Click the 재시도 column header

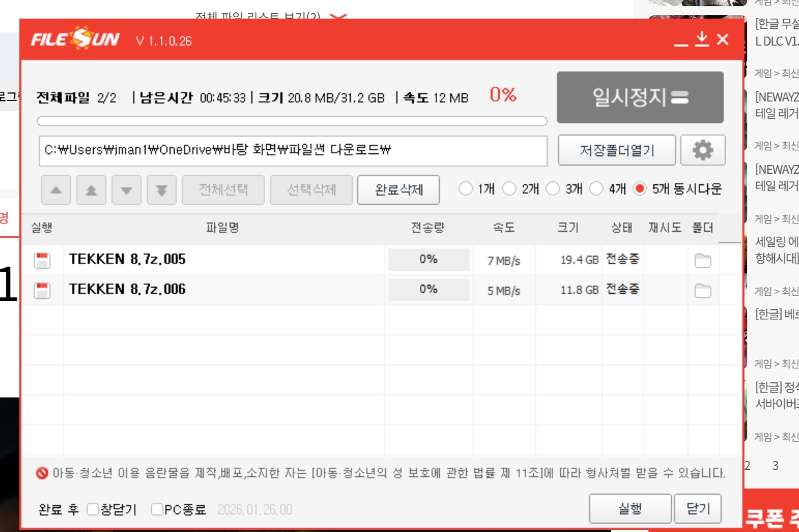[664, 228]
